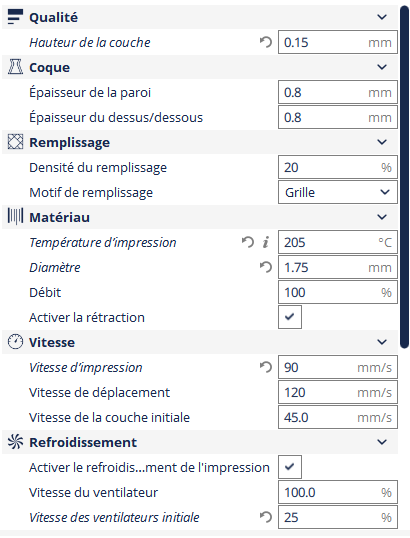Image resolution: width=410 pixels, height=538 pixels.
Task: Collapse the Vitesse section chevron
Action: (382, 342)
